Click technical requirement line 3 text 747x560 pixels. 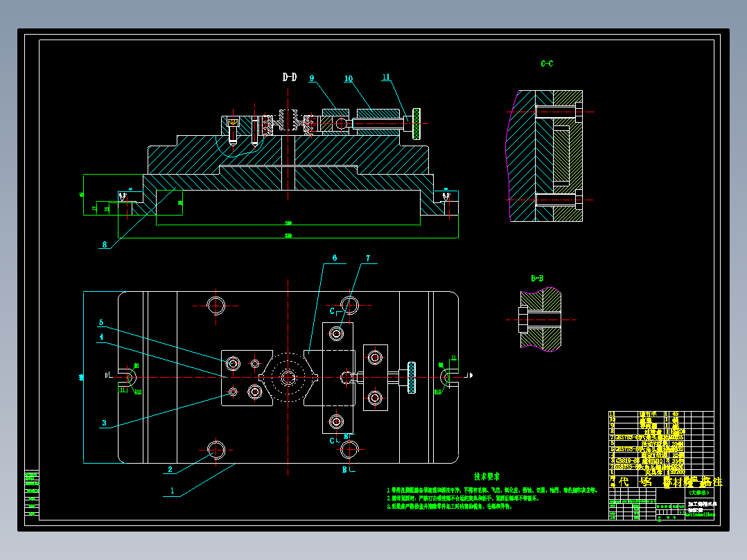pyautogui.click(x=449, y=506)
